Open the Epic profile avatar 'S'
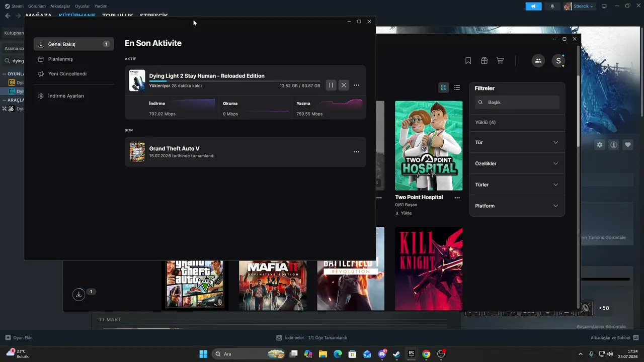This screenshot has height=362, width=644. [558, 61]
